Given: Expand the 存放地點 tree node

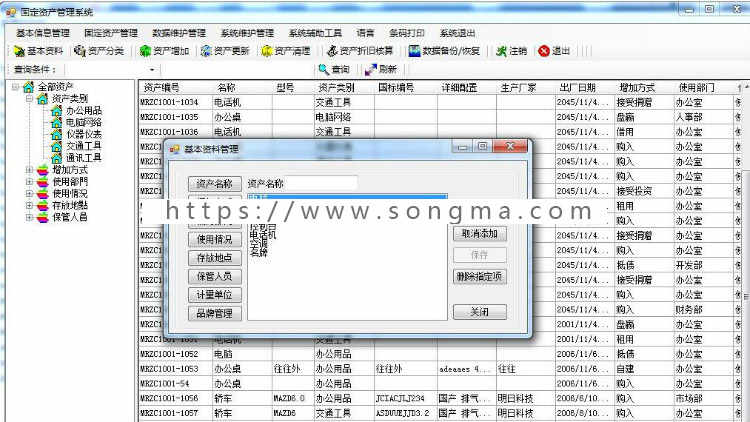Looking at the screenshot, I should tap(29, 205).
